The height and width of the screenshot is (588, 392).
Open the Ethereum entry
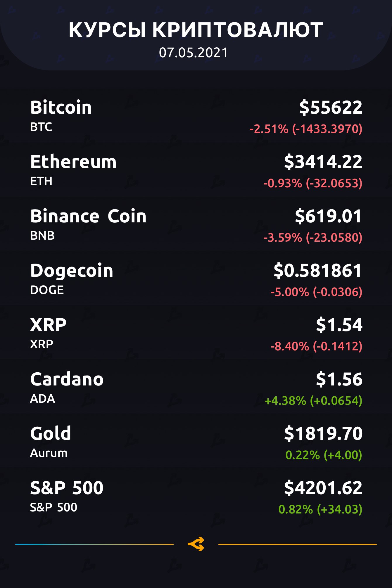pos(73,162)
